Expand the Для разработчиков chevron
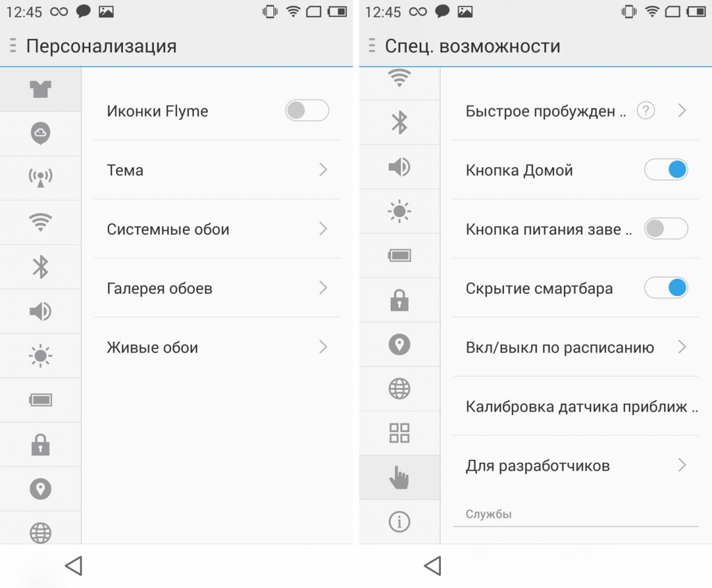Image resolution: width=712 pixels, height=588 pixels. pyautogui.click(x=681, y=465)
